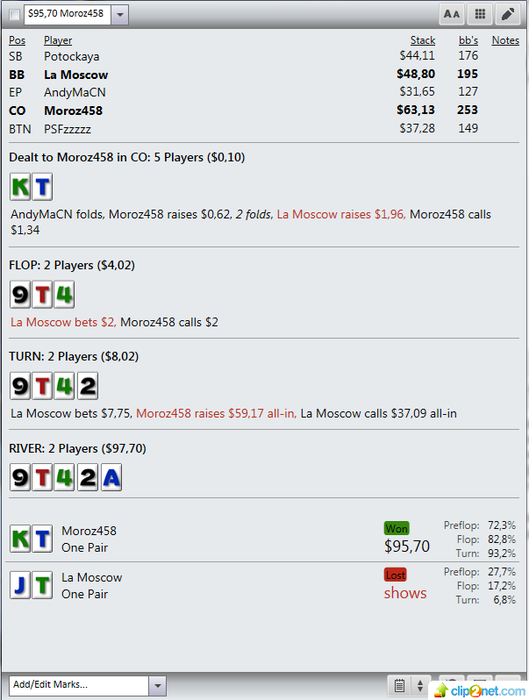Viewport: 529px width, 700px height.
Task: Click the King hole card icon
Action: (x=21, y=187)
